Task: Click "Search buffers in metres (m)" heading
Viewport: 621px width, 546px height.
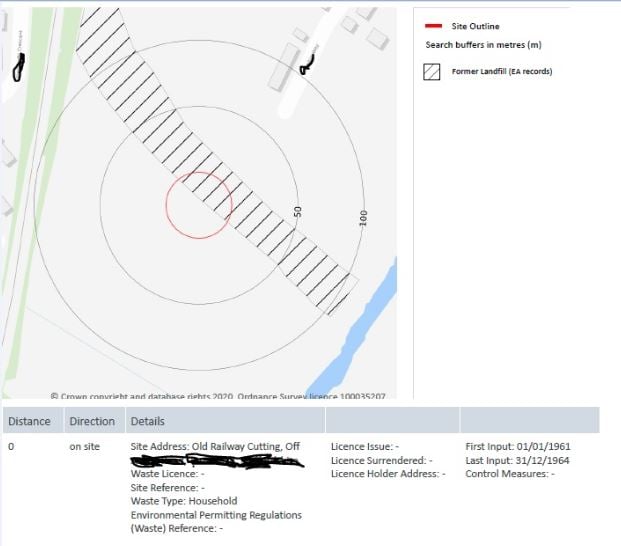Action: click(x=483, y=45)
